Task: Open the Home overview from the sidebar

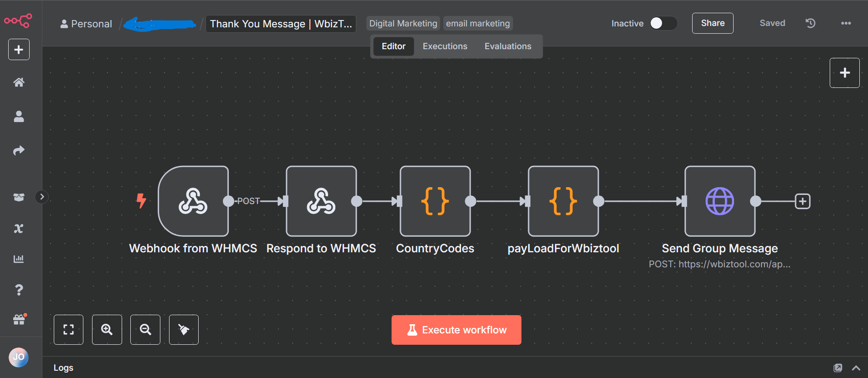Action: tap(19, 82)
